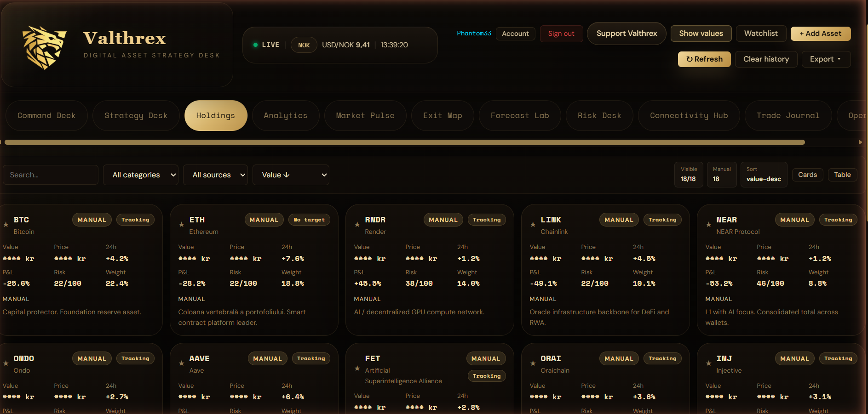Image resolution: width=868 pixels, height=414 pixels.
Task: Click the Account button
Action: point(515,34)
